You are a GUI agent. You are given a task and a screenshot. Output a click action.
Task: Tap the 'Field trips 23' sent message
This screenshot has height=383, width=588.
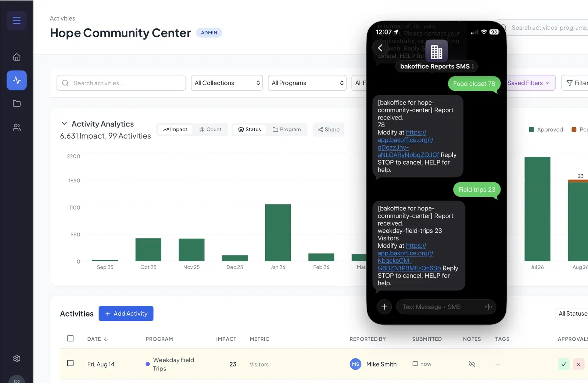click(477, 190)
